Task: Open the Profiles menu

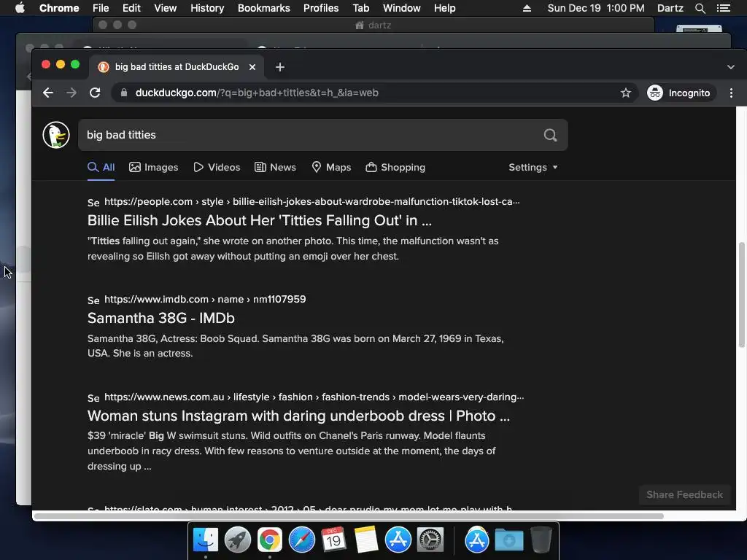Action: 321,8
